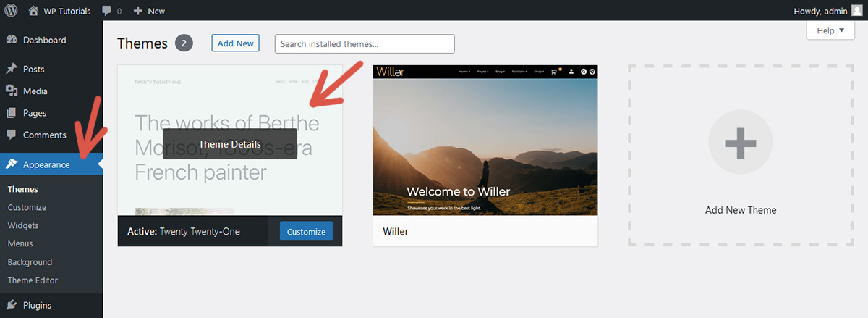
Task: Click the Willer theme name
Action: point(396,232)
